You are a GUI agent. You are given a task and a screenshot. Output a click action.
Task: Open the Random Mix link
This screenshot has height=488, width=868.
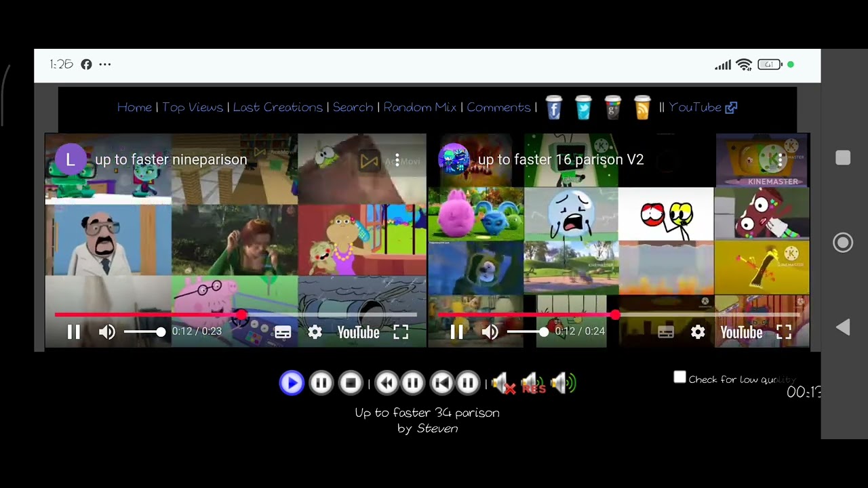point(420,107)
